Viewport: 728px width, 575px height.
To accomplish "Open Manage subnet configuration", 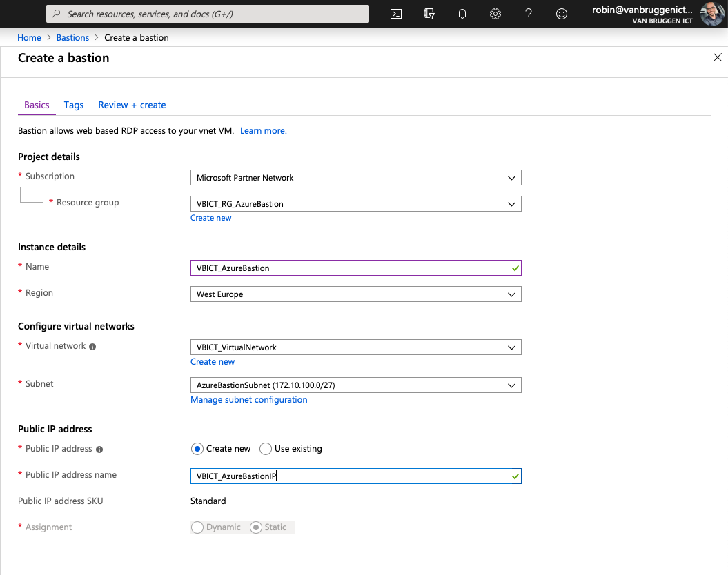I will [248, 399].
